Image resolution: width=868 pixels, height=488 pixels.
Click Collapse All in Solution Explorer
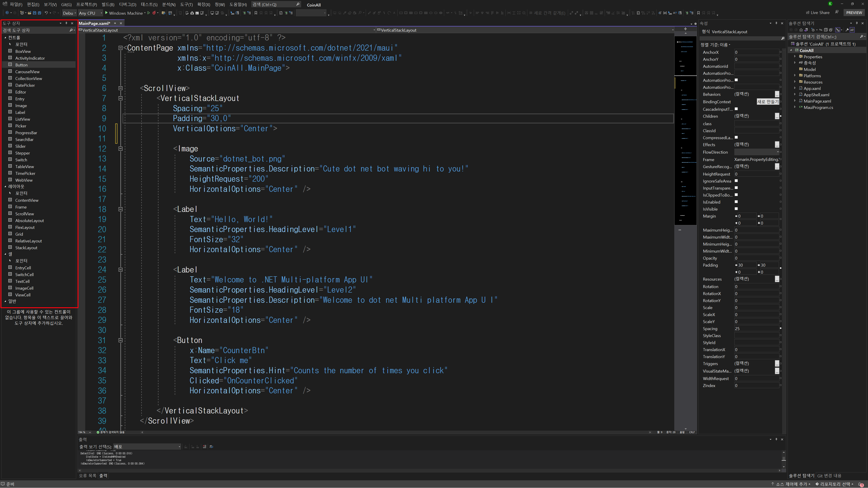[826, 30]
